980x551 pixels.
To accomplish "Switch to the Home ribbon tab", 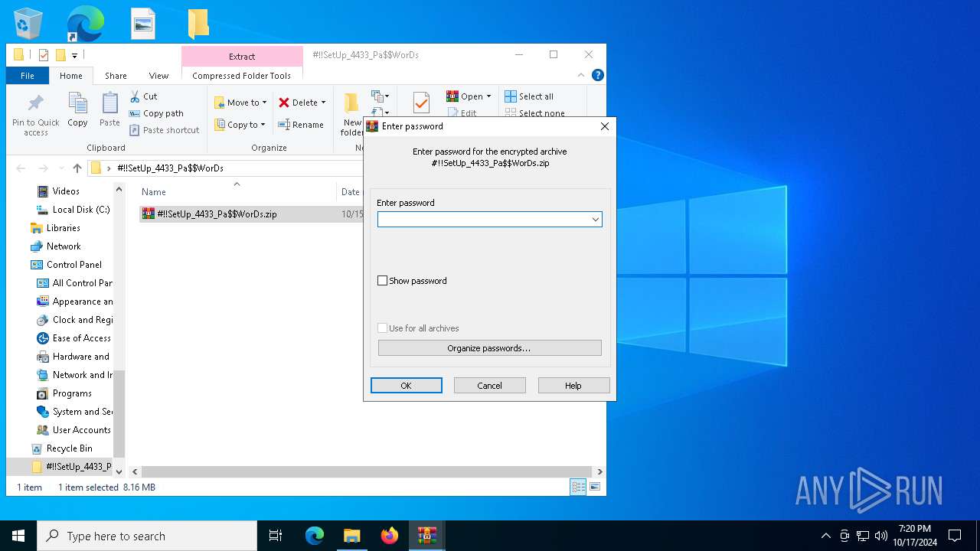I will [71, 76].
